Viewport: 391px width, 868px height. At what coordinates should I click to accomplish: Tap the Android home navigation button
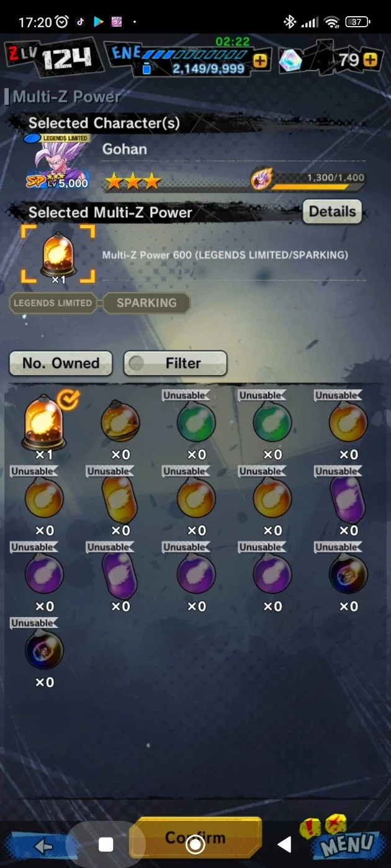tap(195, 844)
